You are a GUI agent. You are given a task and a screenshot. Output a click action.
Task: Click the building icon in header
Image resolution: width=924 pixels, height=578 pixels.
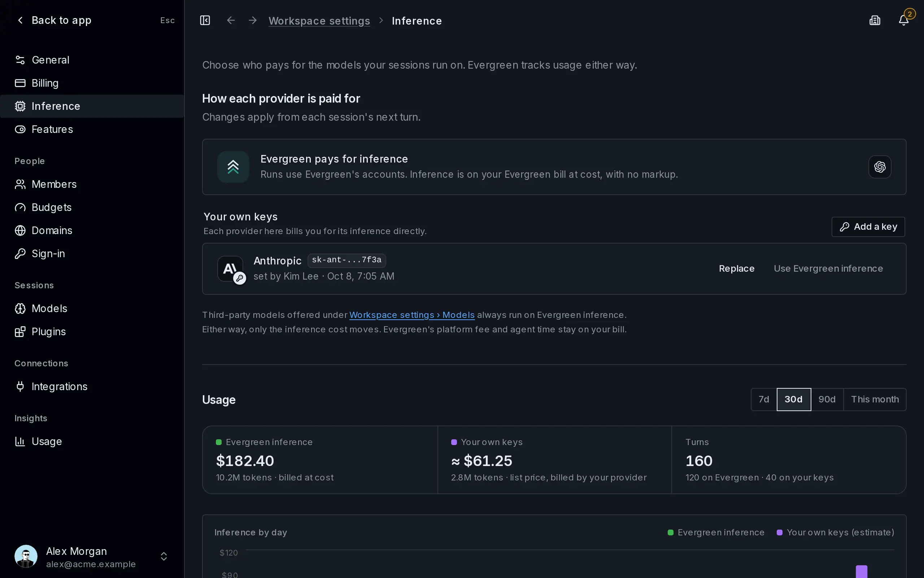(x=875, y=20)
